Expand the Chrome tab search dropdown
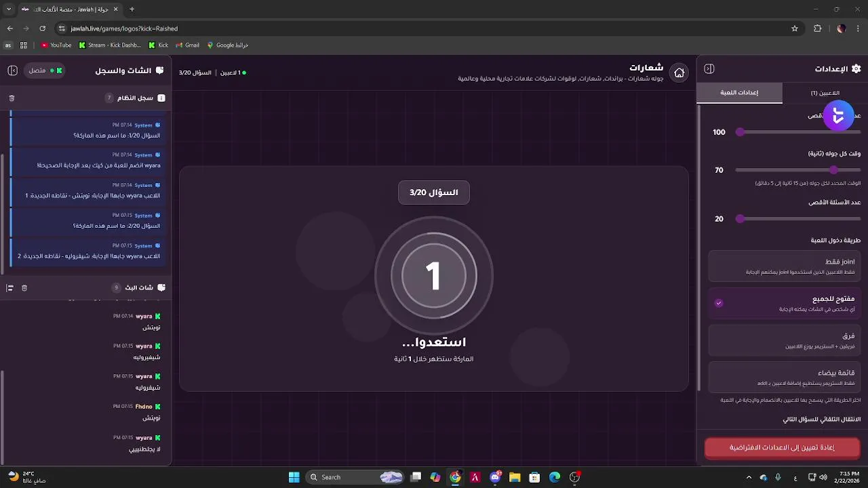The width and height of the screenshot is (868, 488). pos(9,9)
